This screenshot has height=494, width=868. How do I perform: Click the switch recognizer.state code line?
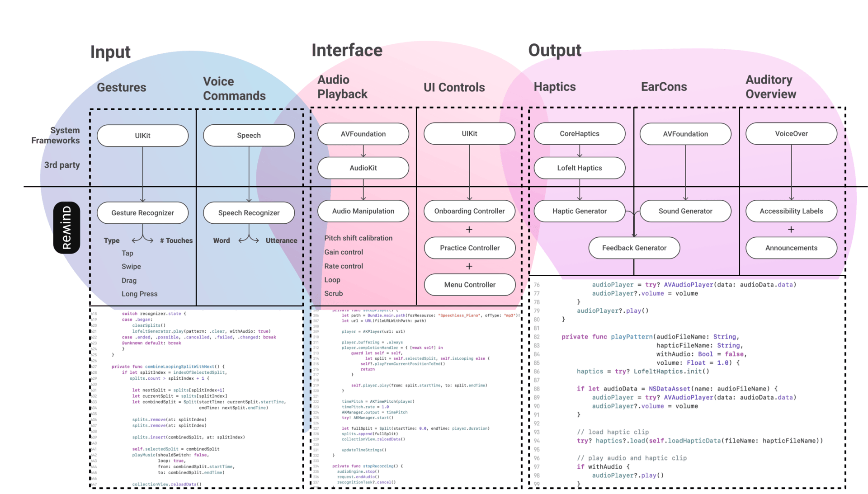click(x=154, y=314)
